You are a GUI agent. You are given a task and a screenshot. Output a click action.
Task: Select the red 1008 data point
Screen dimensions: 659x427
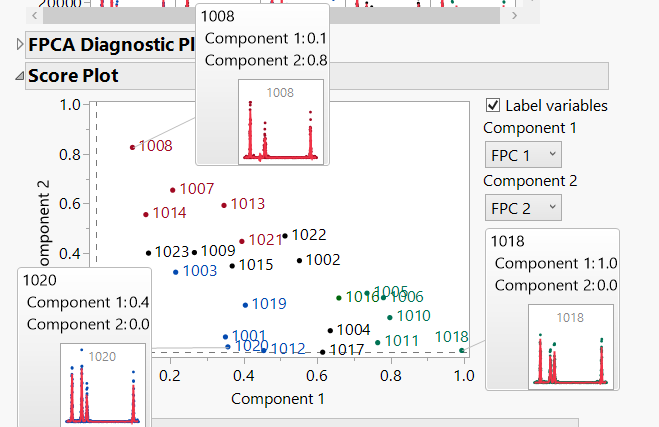tap(132, 147)
